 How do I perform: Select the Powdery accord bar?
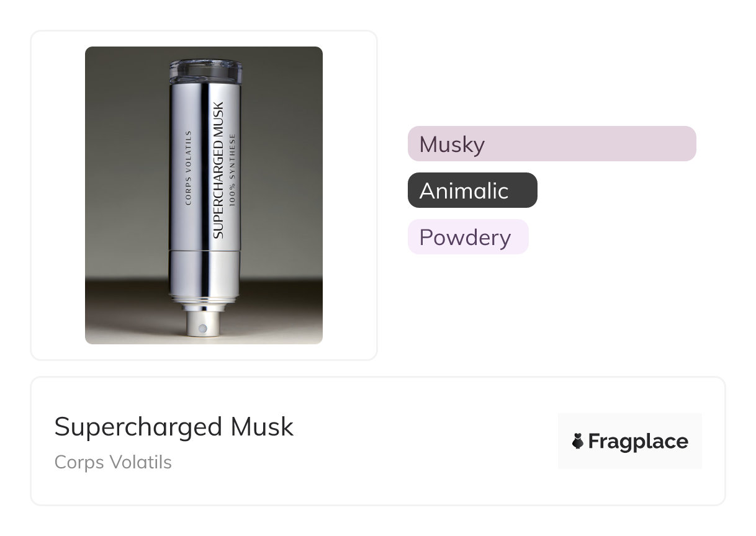pyautogui.click(x=467, y=237)
